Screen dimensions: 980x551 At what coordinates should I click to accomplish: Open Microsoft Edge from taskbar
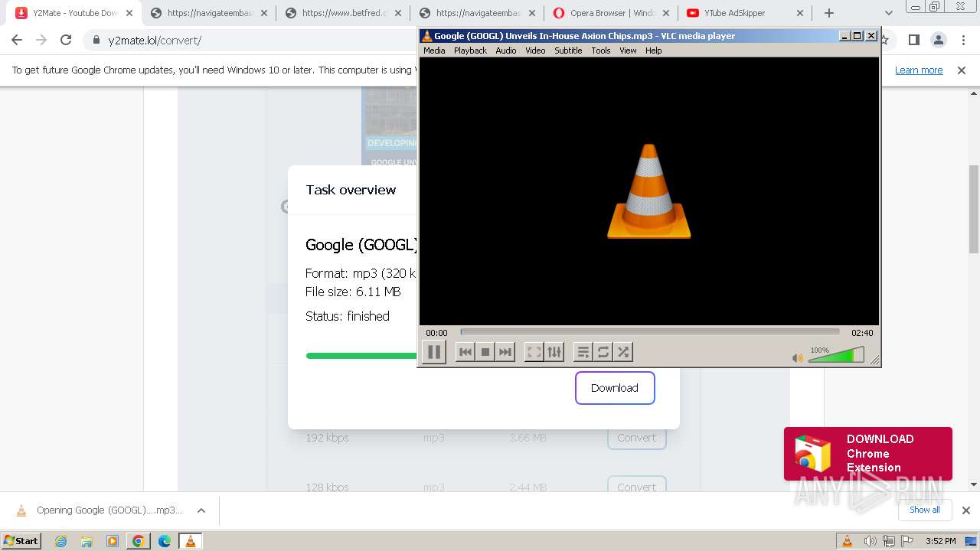coord(165,541)
